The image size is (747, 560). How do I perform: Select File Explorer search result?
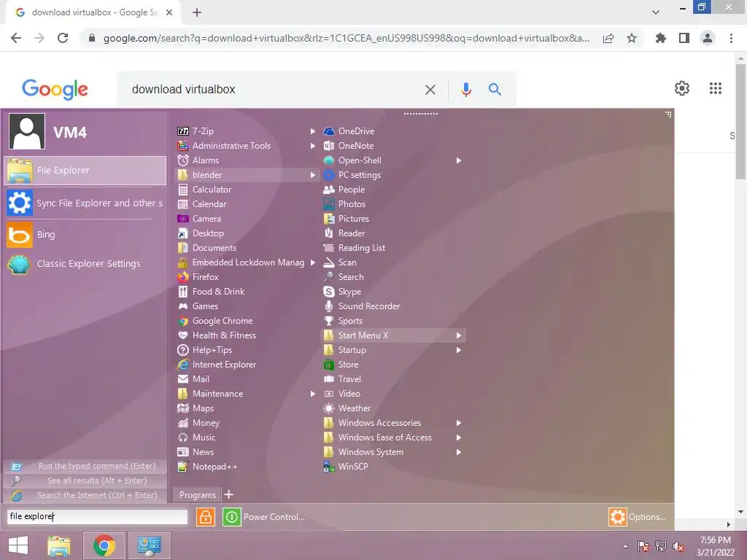click(85, 171)
